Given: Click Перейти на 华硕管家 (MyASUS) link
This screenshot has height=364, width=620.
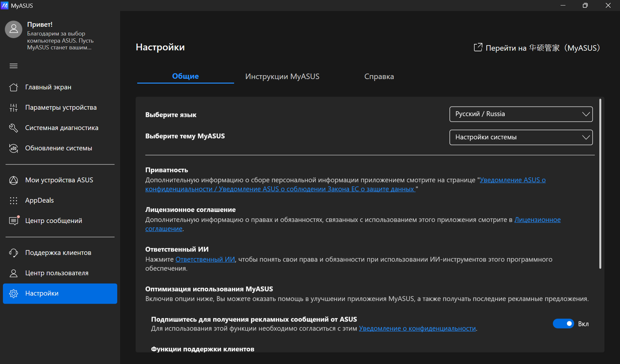Looking at the screenshot, I should point(537,48).
